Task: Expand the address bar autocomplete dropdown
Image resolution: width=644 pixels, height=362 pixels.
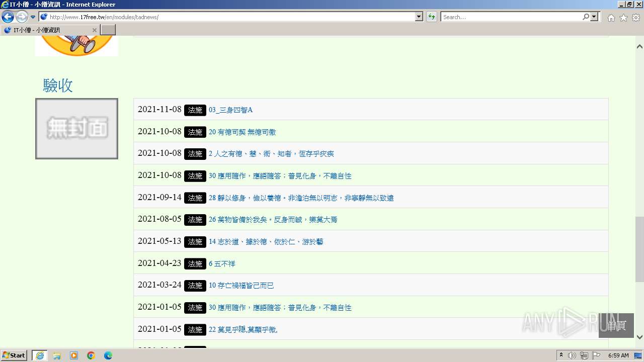Action: tap(419, 17)
